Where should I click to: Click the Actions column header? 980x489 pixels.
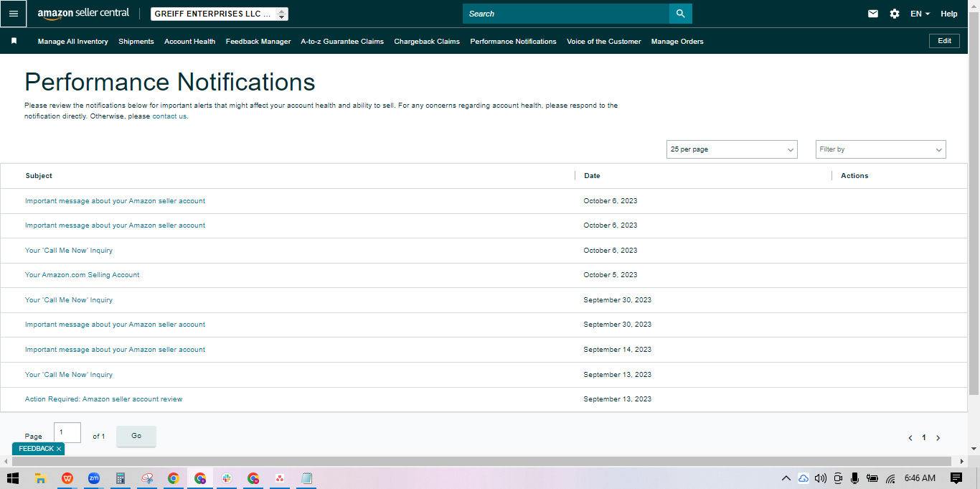(x=854, y=176)
